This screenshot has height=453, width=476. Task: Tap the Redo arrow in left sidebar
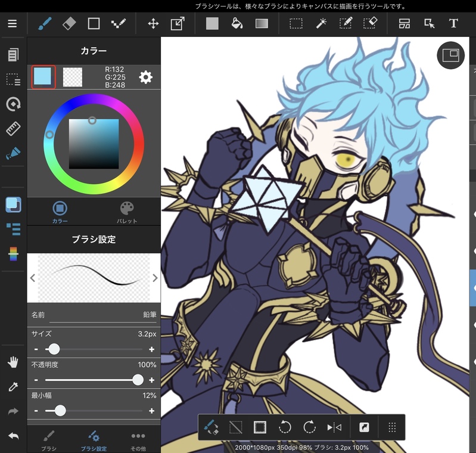click(13, 411)
